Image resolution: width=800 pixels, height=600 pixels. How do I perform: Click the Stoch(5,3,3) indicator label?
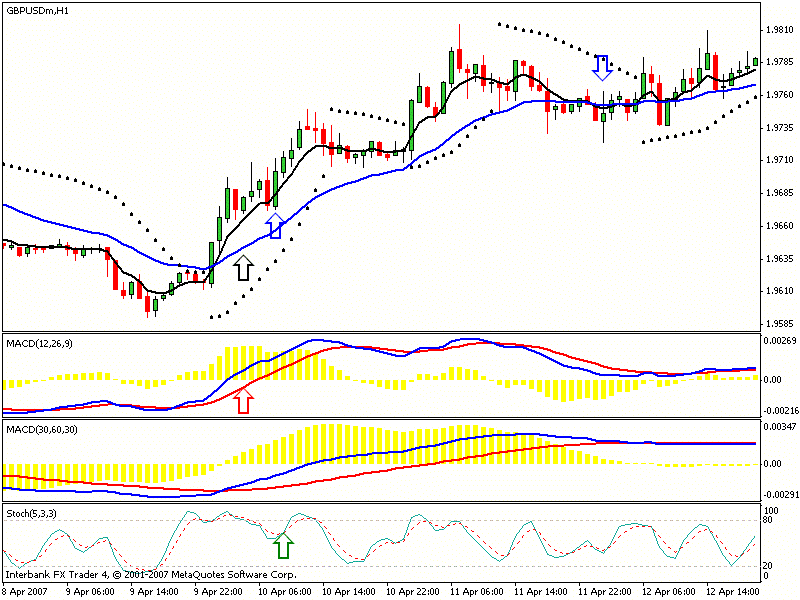[x=31, y=513]
